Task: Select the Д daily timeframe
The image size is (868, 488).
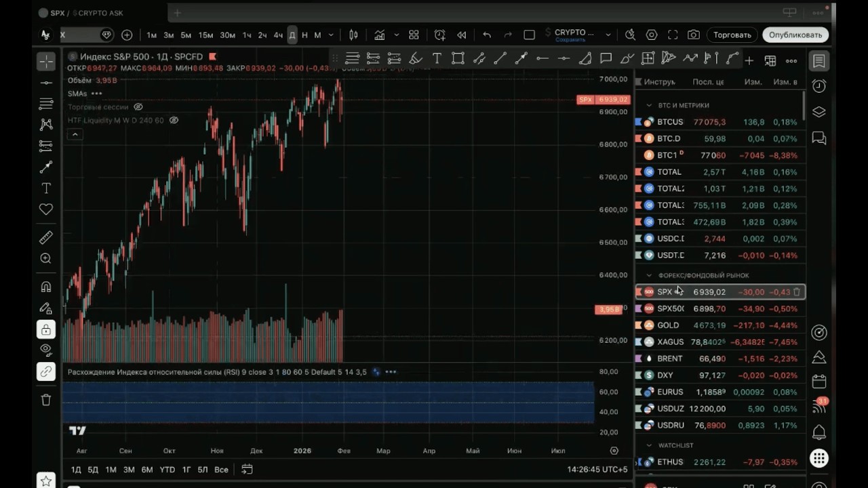Action: pos(292,35)
